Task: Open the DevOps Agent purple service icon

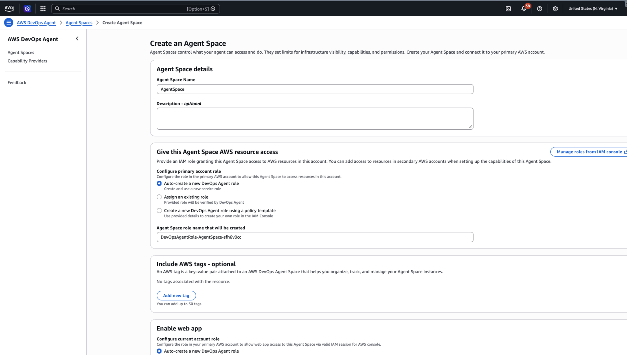Action: pyautogui.click(x=27, y=9)
